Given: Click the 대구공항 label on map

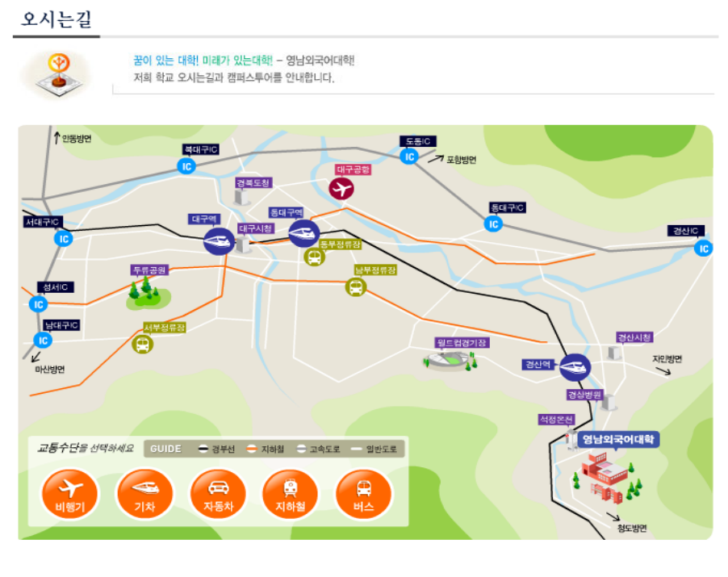Looking at the screenshot, I should [354, 169].
